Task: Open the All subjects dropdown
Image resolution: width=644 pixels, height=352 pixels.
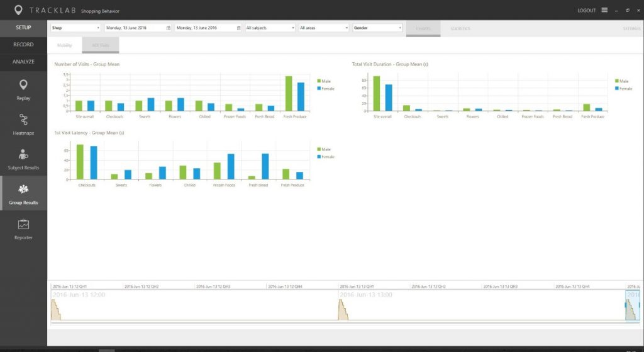Action: (x=270, y=28)
